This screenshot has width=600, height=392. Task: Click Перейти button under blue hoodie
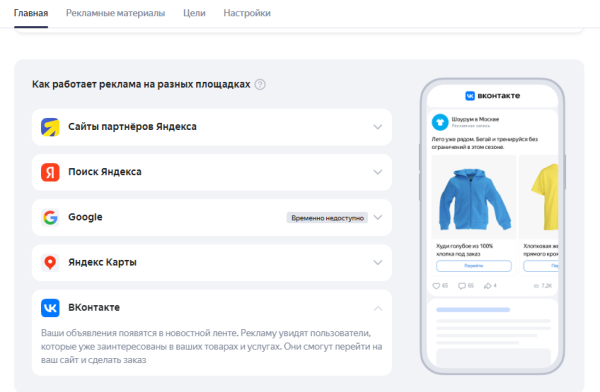pos(474,266)
